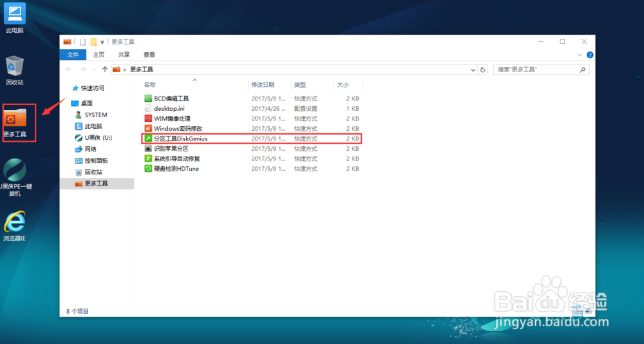
Task: Open the 更多工具 desktop folder icon
Action: point(15,122)
